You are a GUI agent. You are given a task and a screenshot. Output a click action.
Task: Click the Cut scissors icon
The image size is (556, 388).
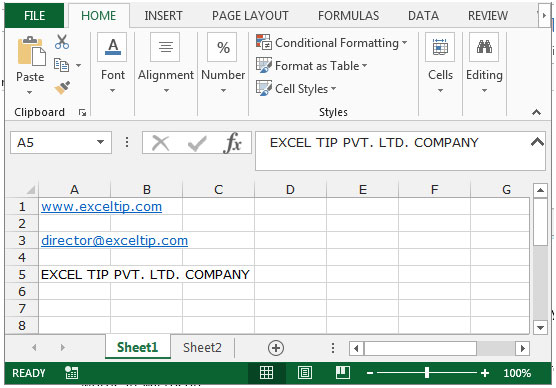point(62,42)
